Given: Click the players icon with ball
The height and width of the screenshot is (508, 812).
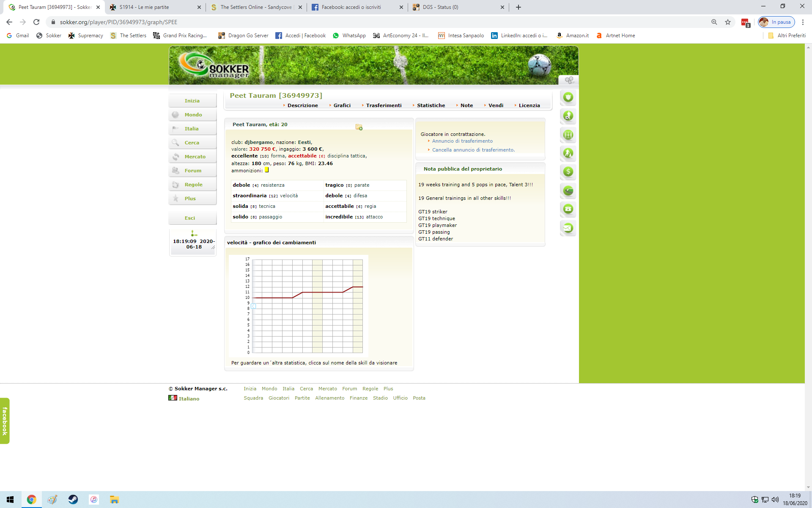Looking at the screenshot, I should [568, 116].
